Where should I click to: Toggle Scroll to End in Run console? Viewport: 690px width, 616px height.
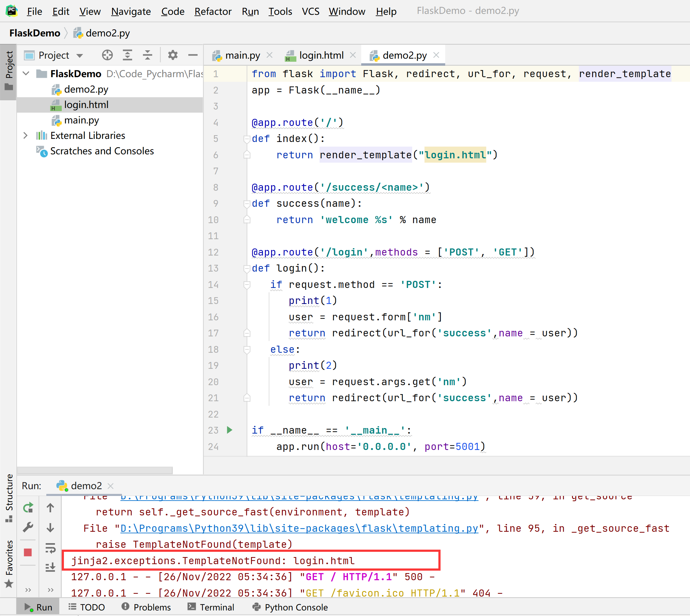50,567
